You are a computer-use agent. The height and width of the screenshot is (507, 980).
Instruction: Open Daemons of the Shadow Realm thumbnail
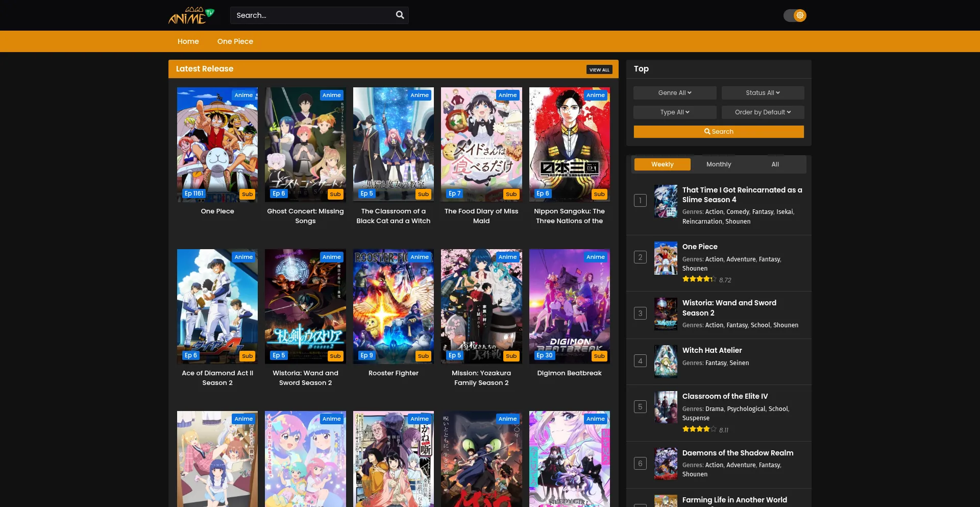[x=666, y=464]
